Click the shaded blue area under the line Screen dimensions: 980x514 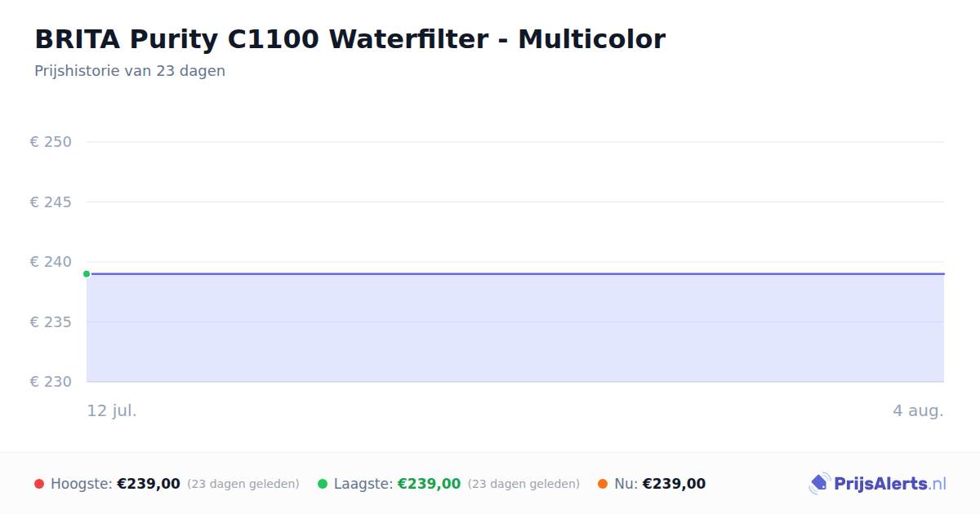click(x=515, y=328)
